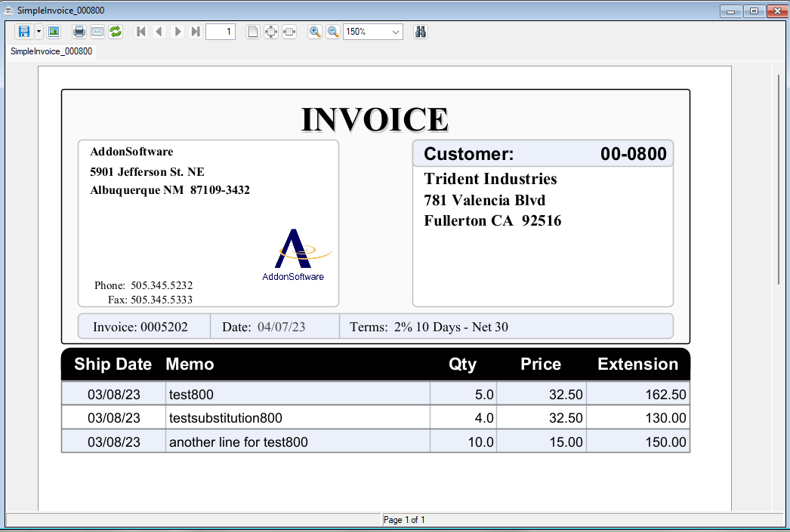Click memo 'another line for test800'
Viewport: 790px width, 532px height.
coord(298,442)
